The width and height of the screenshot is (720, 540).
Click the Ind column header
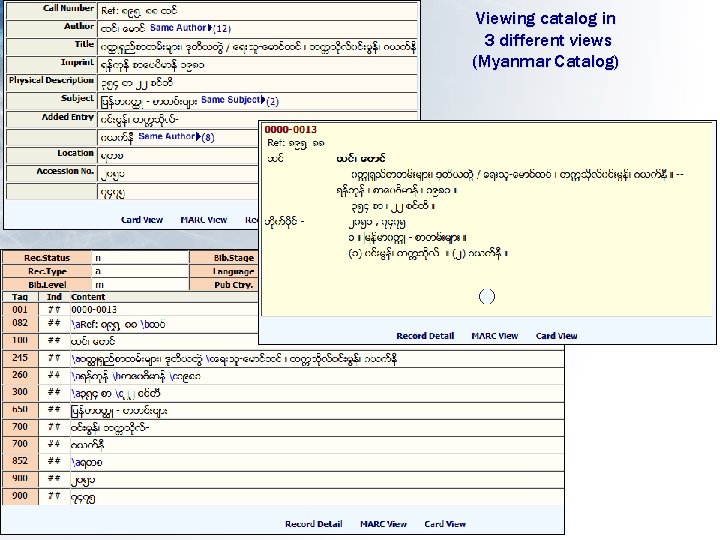click(x=54, y=297)
